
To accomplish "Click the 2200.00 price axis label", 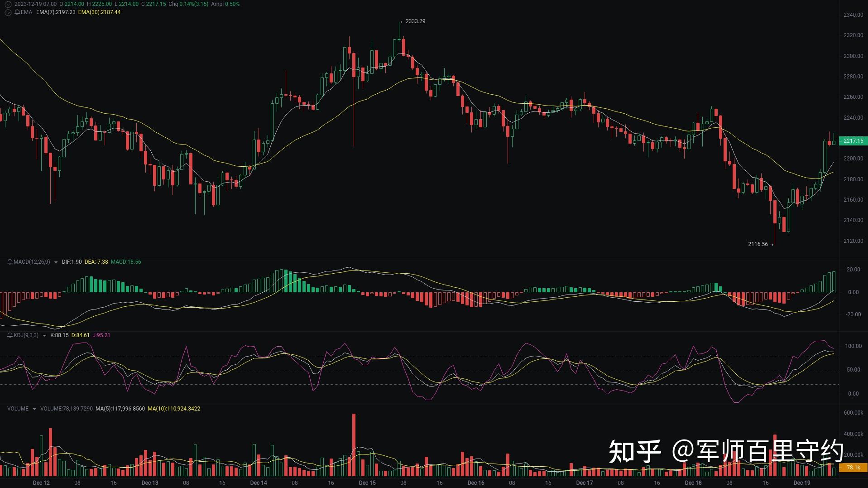I will [x=853, y=159].
